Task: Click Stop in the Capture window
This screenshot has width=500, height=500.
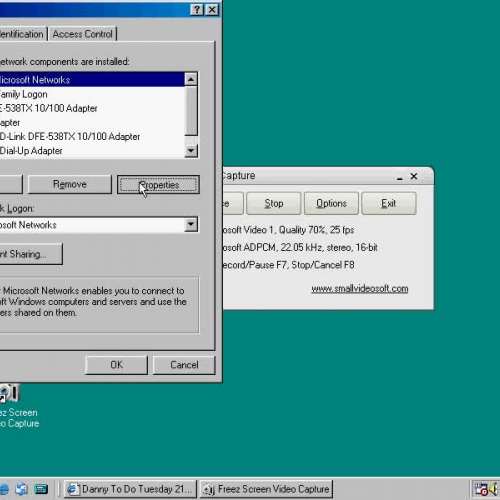Action: coord(274,203)
